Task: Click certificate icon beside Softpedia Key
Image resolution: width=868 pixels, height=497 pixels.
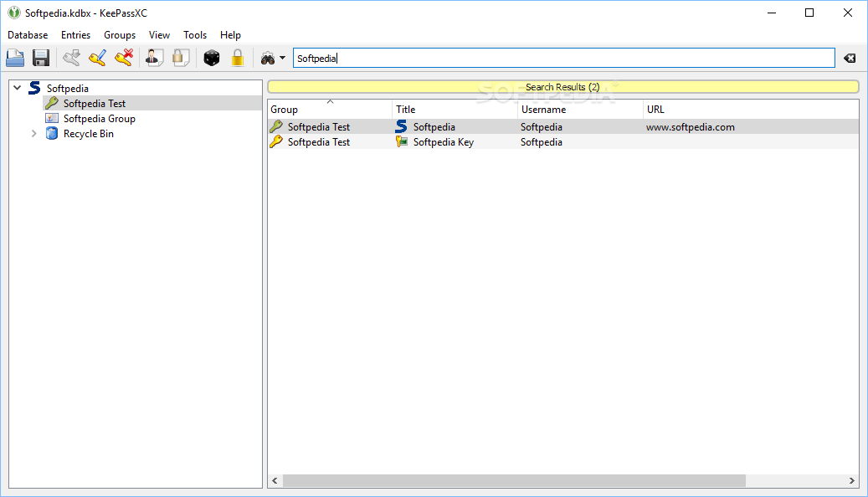Action: click(x=401, y=141)
